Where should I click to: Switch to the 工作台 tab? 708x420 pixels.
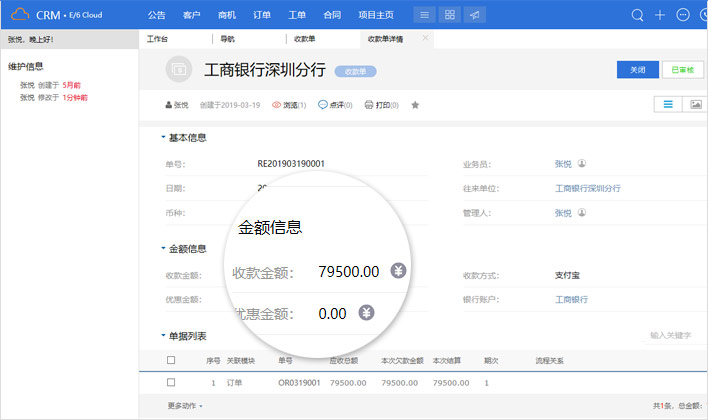[157, 38]
